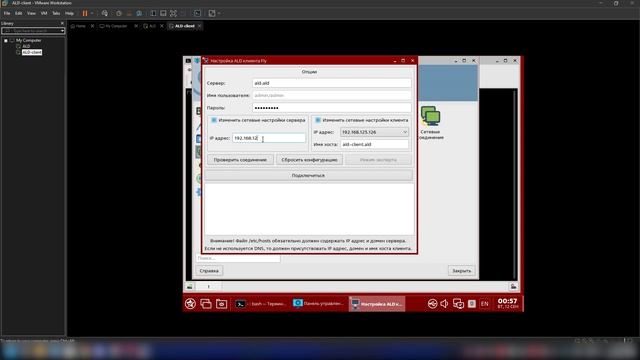This screenshot has width=640, height=360.
Task: Click the EN keyboard layout indicator
Action: click(484, 304)
